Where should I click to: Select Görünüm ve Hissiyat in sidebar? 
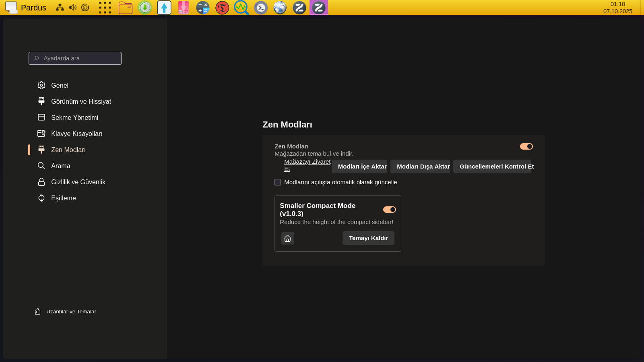pyautogui.click(x=81, y=101)
